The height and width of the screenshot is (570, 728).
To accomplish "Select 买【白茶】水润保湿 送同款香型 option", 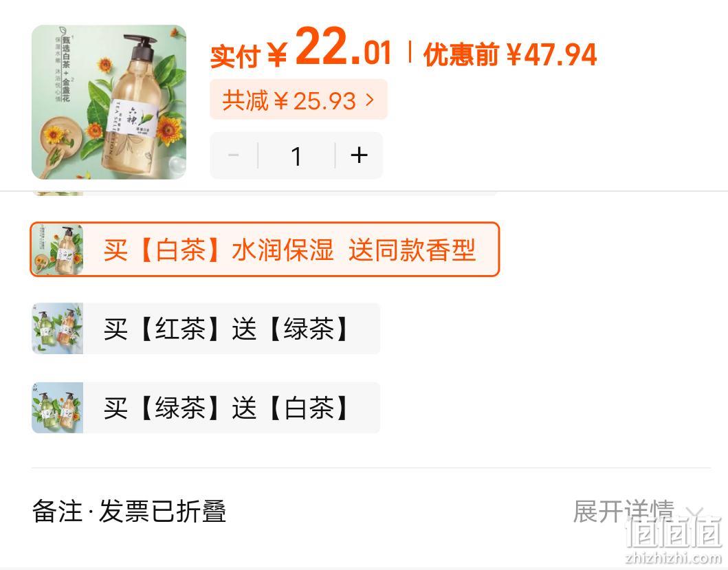I will 265,250.
